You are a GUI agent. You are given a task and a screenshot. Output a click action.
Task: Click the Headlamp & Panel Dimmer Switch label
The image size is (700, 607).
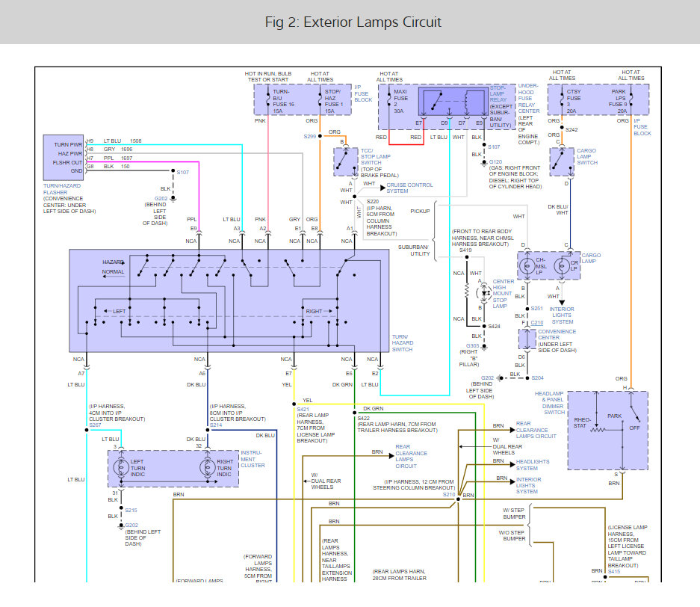point(550,403)
